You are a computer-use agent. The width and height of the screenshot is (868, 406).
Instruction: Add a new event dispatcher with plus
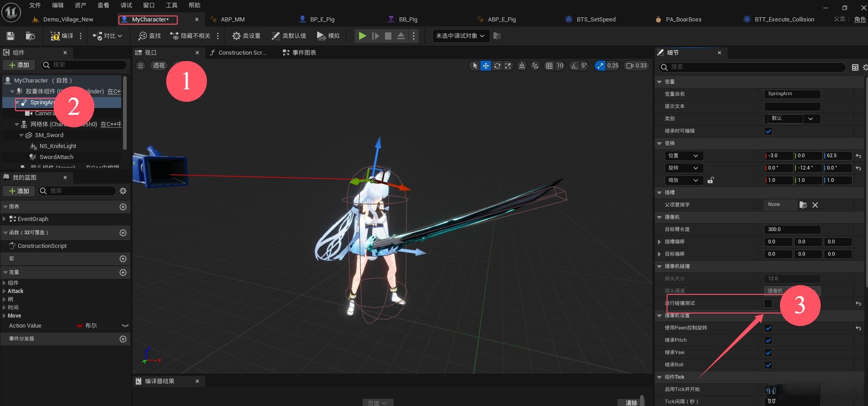123,339
